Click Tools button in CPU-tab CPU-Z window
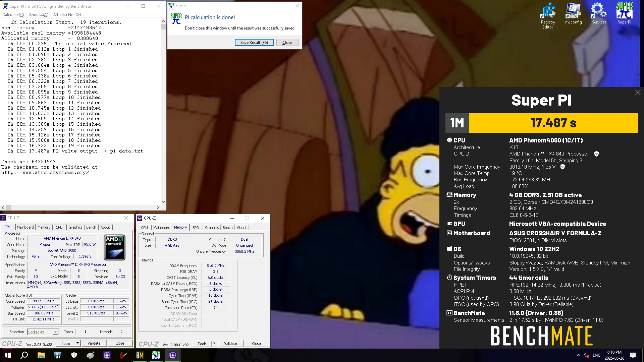 65,343
